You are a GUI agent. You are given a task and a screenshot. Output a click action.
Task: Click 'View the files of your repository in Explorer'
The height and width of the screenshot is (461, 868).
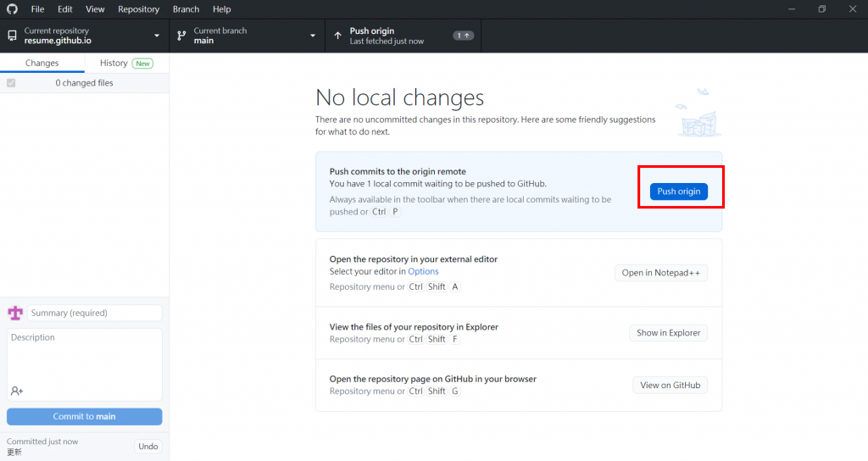pos(414,327)
